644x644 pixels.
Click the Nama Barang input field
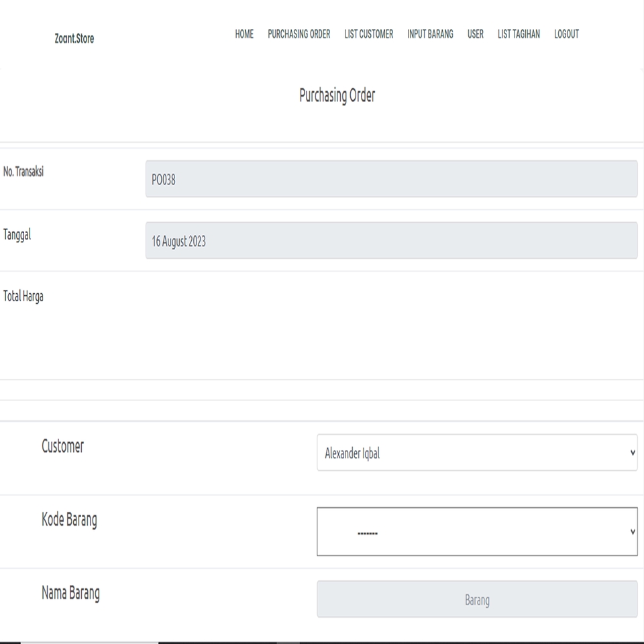[x=477, y=599]
